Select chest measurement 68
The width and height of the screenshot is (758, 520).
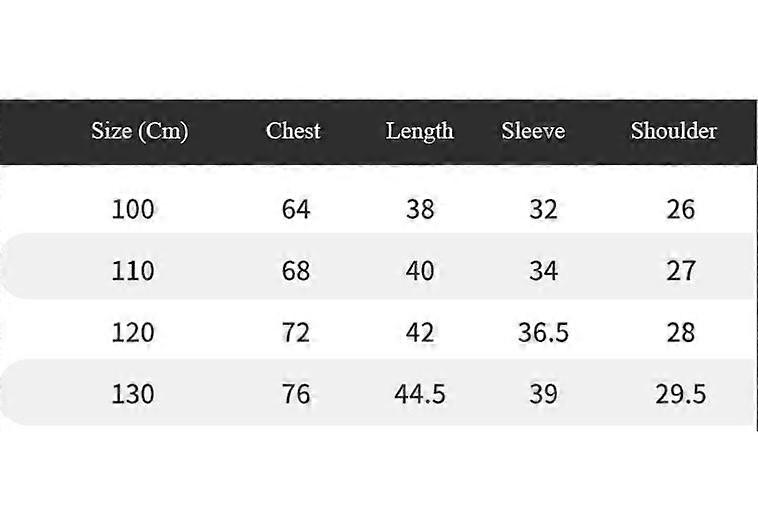point(296,270)
